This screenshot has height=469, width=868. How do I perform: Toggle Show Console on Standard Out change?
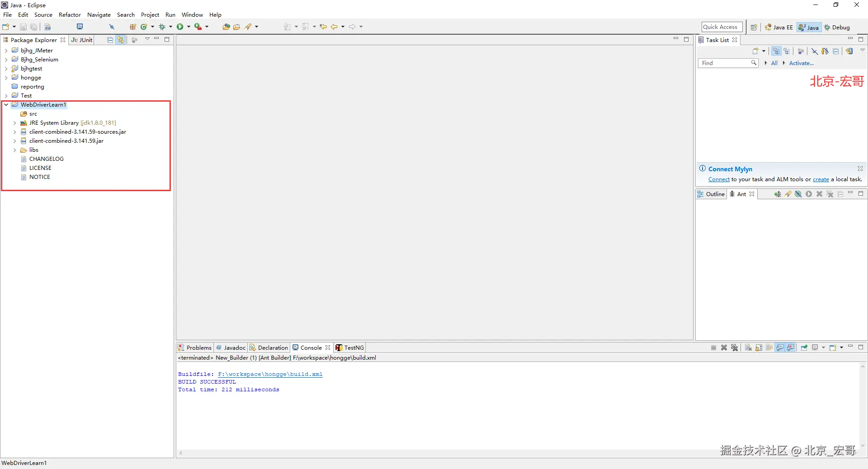point(780,347)
